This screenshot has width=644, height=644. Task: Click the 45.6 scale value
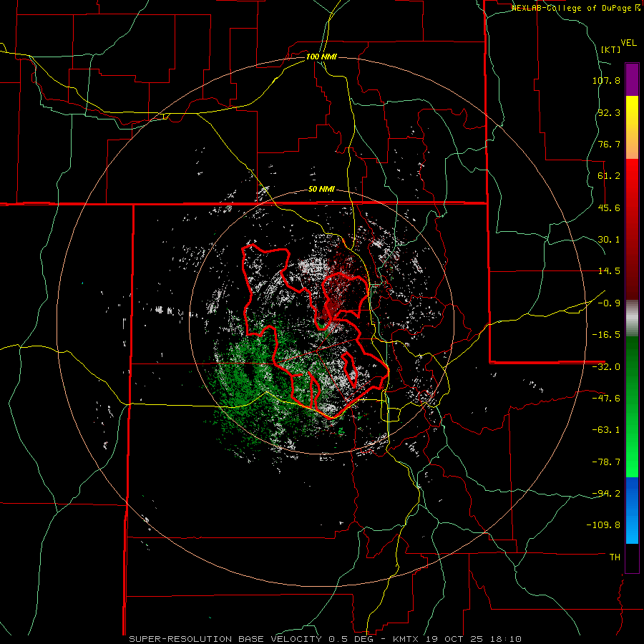tap(609, 208)
